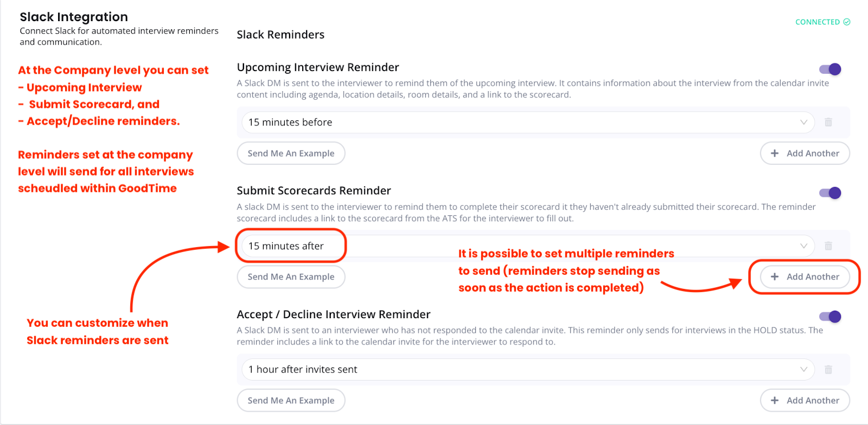Send example for Accept / Decline Reminder

point(291,401)
